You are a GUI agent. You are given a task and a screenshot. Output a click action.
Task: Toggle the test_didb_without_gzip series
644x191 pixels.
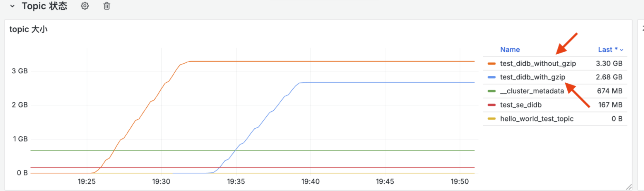point(538,63)
